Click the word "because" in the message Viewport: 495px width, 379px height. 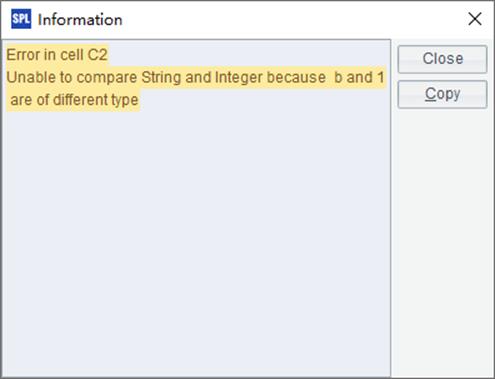pos(296,77)
